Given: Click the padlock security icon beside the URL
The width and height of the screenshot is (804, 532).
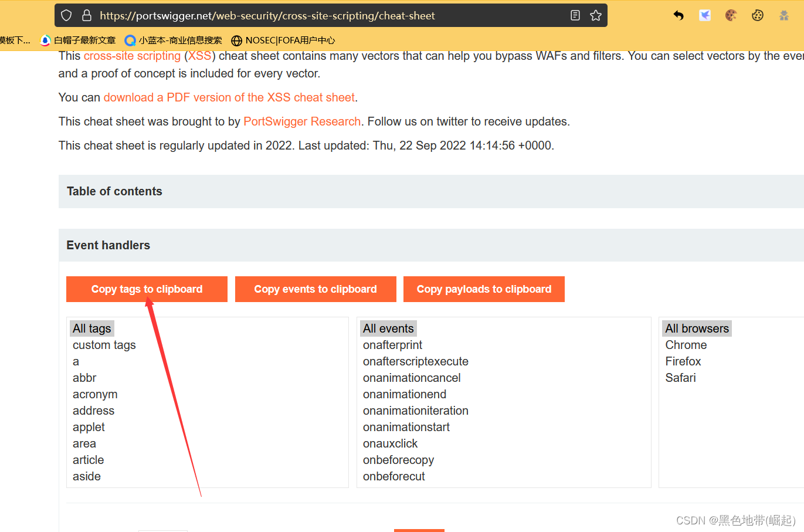Looking at the screenshot, I should pyautogui.click(x=86, y=15).
